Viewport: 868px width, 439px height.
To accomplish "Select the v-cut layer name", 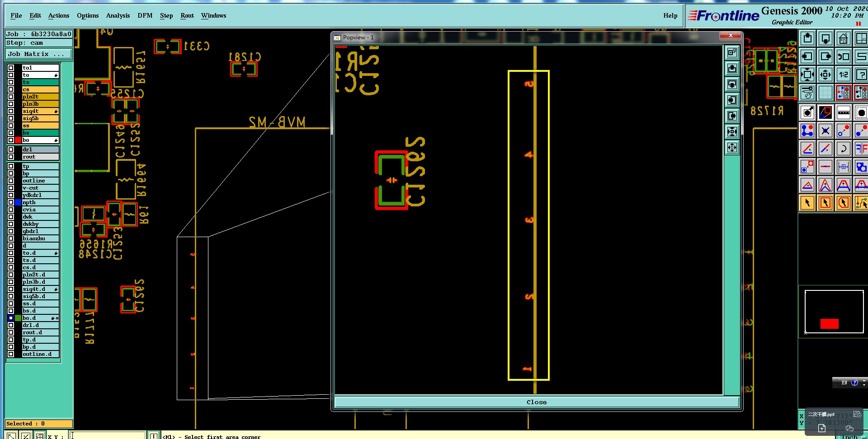I will 40,188.
